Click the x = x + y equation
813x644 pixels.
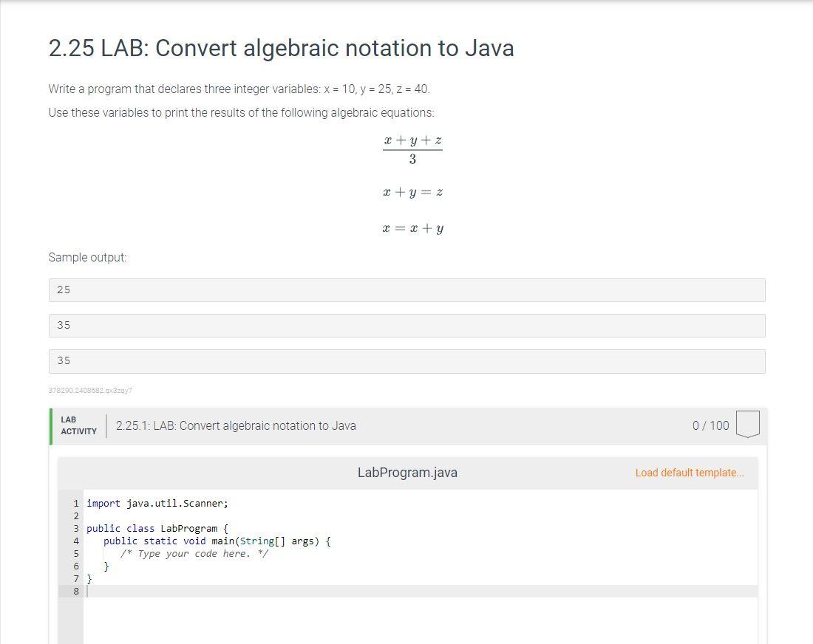tap(412, 228)
